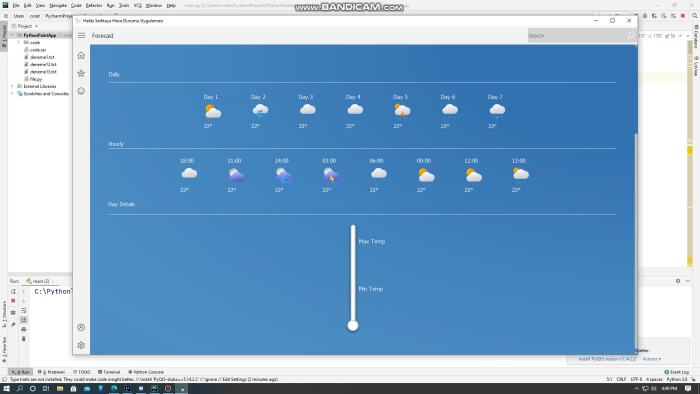Viewport: 700px width, 394px height.
Task: Open PyCharm Tools menu
Action: (x=124, y=5)
